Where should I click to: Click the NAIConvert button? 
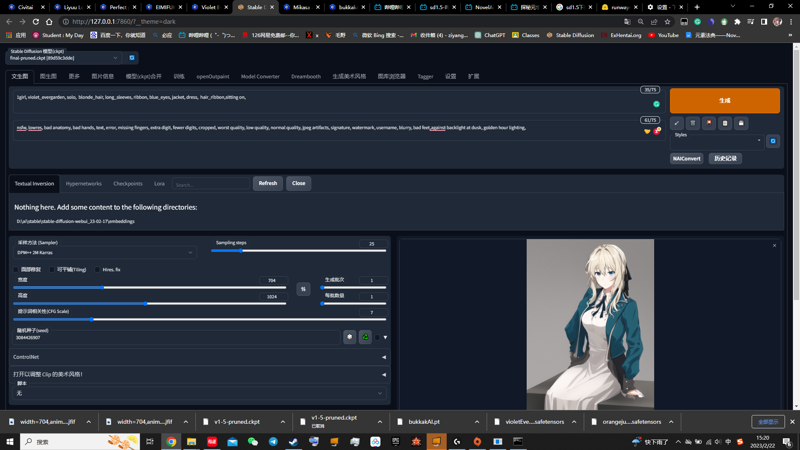point(686,159)
